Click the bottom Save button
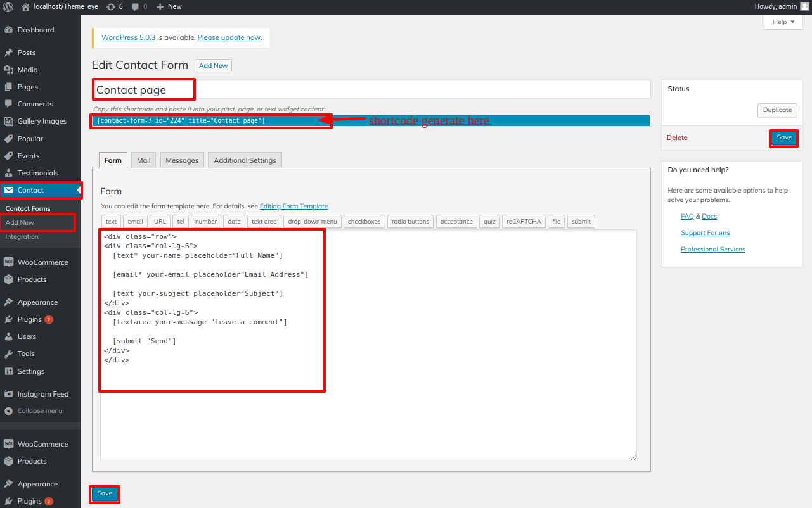Screen dimensions: 812x508 [x=105, y=493]
